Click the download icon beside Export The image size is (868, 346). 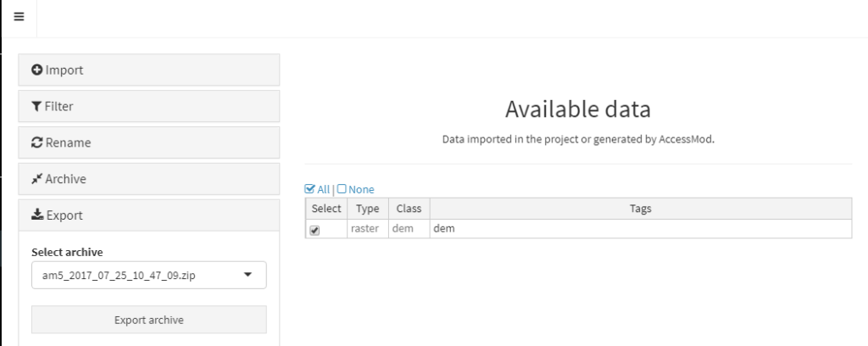click(37, 215)
